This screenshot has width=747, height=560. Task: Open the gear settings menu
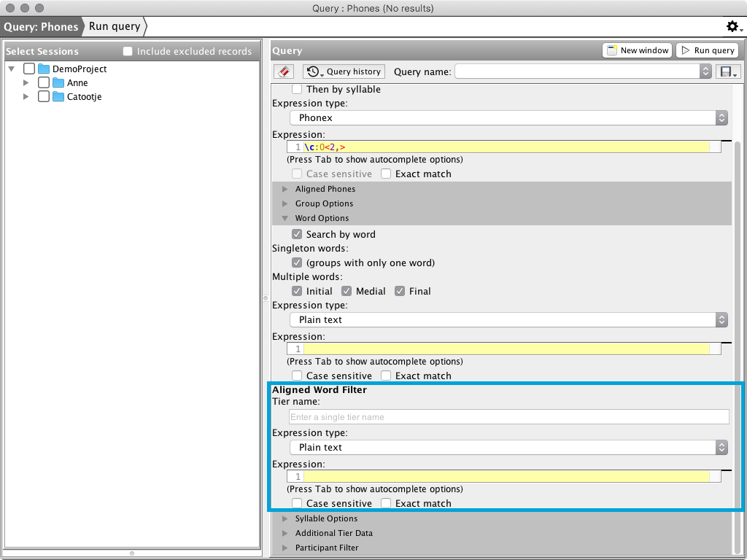point(733,27)
